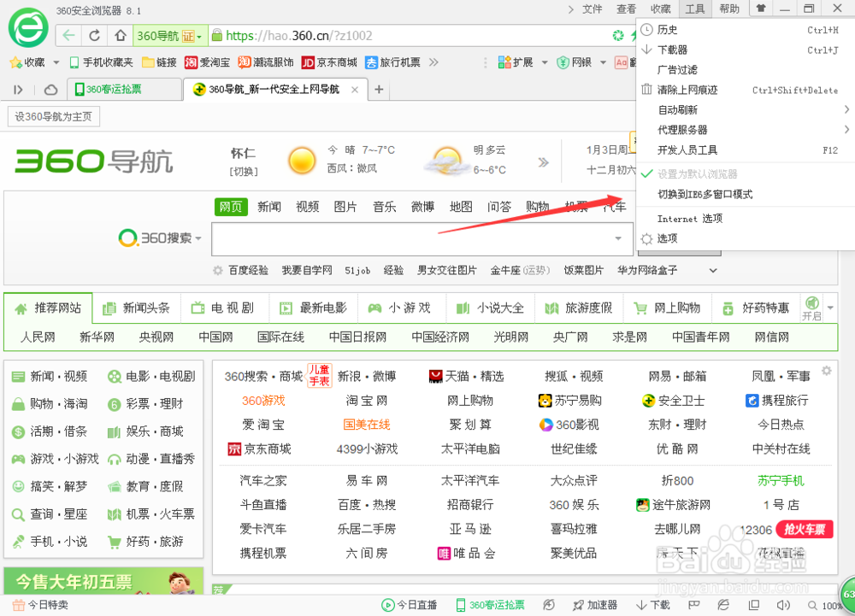This screenshot has width=855, height=616.
Task: Click the 网银 shield icon
Action: tap(563, 62)
